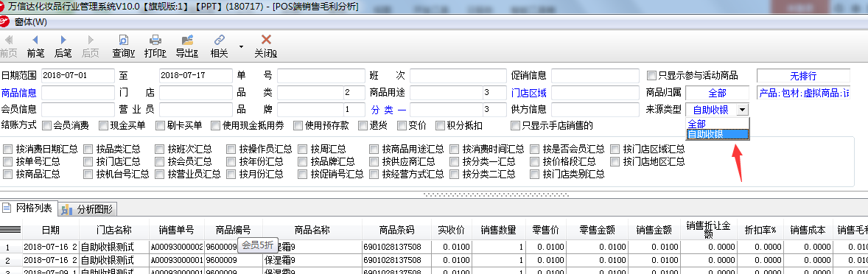Check 按是否会员汇总 grouping option

(x=534, y=149)
